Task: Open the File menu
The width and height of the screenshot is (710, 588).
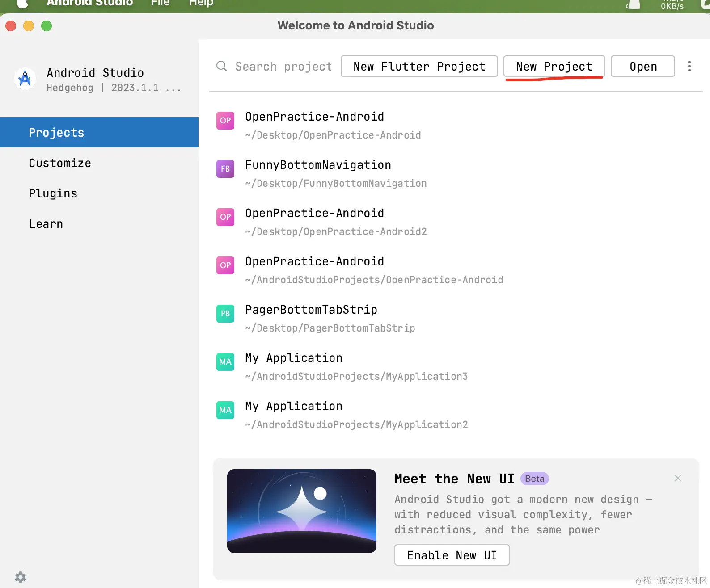Action: [x=161, y=3]
